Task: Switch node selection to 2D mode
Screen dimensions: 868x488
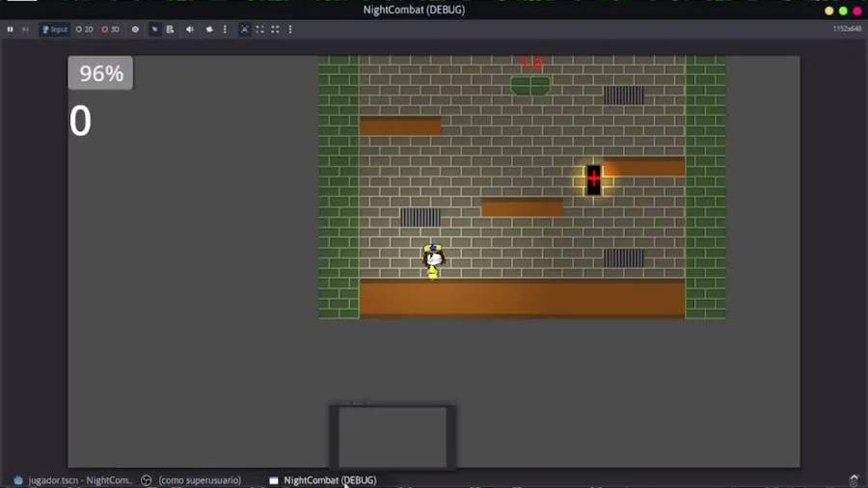Action: tap(85, 29)
